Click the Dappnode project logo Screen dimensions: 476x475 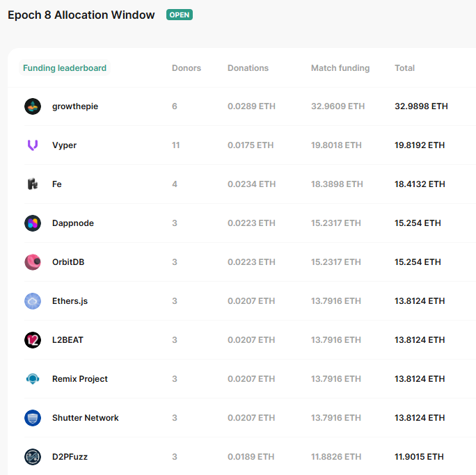click(x=33, y=223)
